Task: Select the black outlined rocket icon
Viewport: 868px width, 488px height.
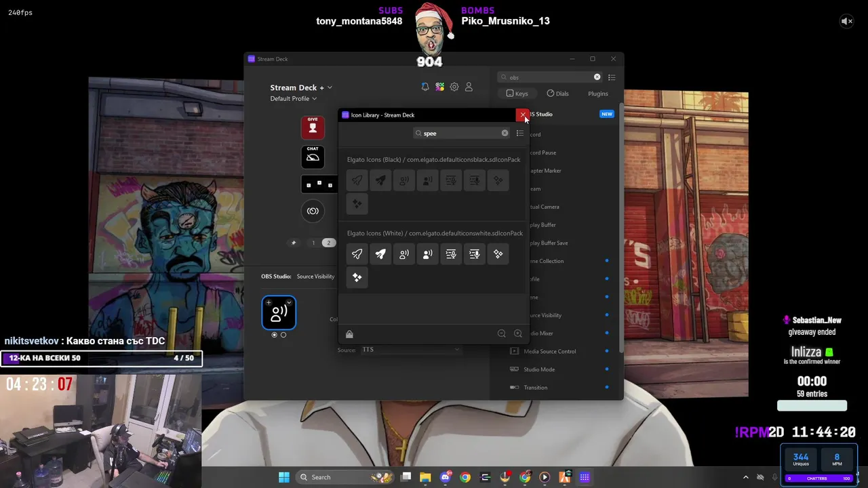Action: 357,180
